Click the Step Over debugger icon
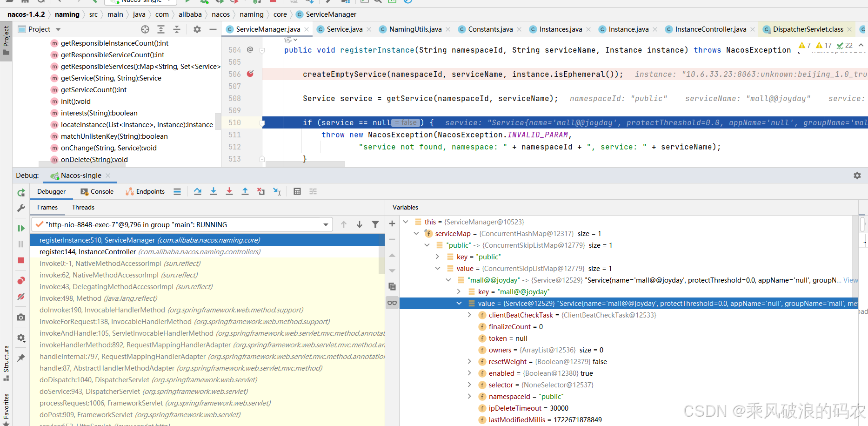Image resolution: width=868 pixels, height=426 pixels. (198, 191)
